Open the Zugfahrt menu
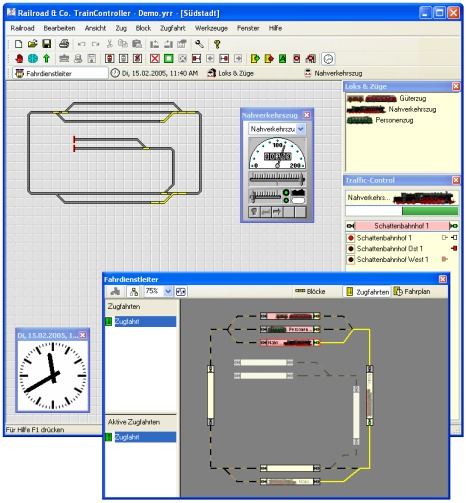Screen dimensions: 466x503 pyautogui.click(x=172, y=28)
